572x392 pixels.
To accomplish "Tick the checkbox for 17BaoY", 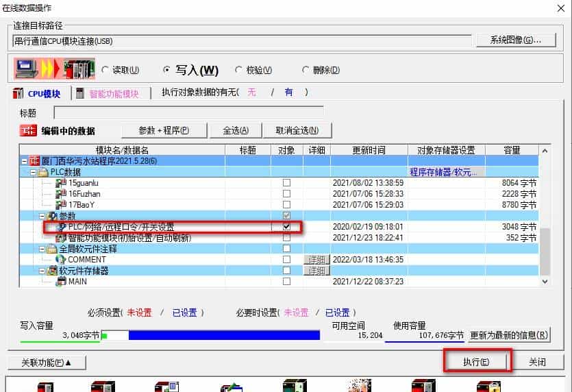I will 287,204.
